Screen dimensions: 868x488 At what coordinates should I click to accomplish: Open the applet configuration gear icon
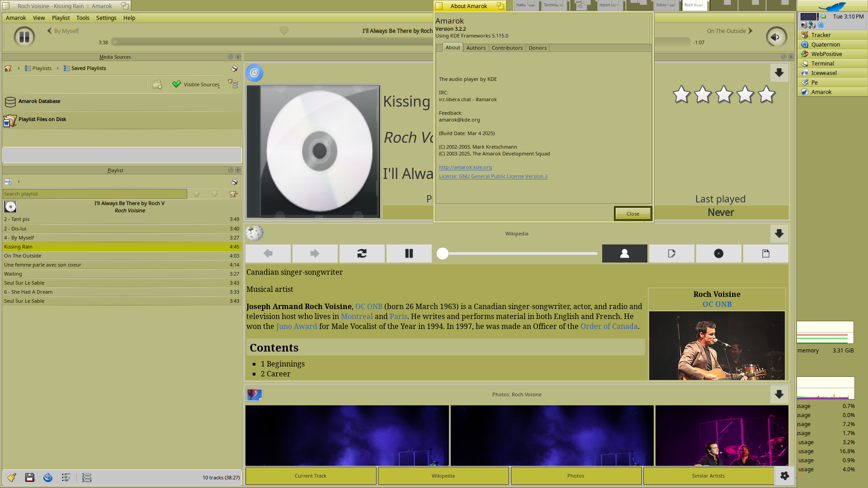[x=784, y=476]
